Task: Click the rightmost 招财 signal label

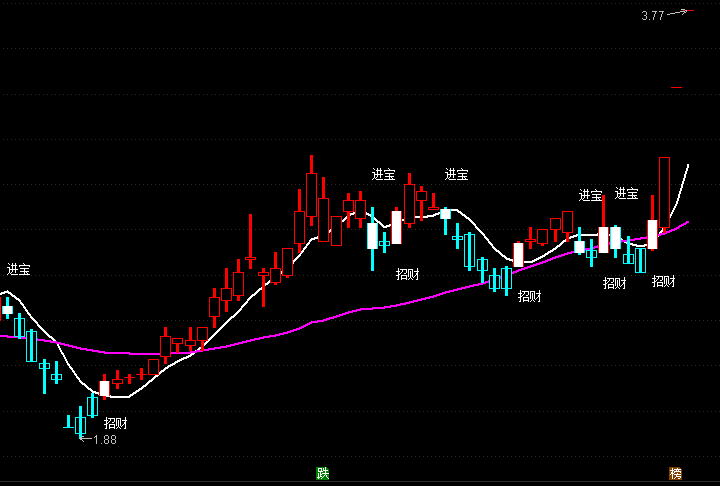Action: pos(664,281)
